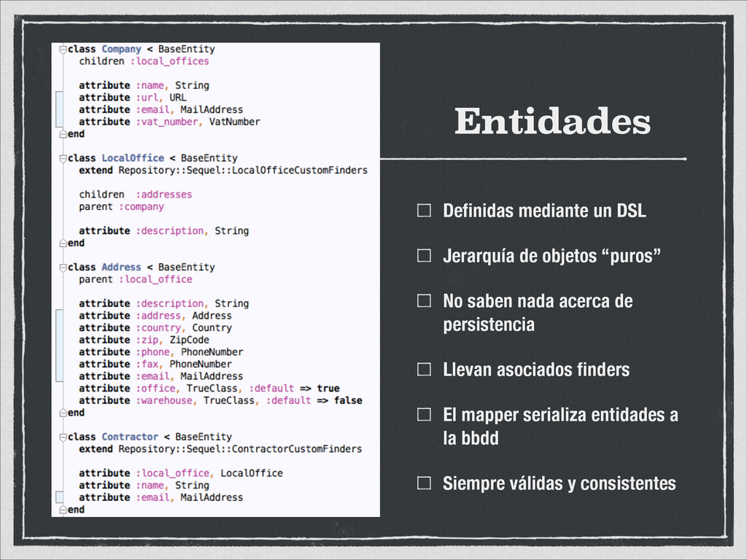Check the 'Jerarquía de objetos puros' box

coord(424,256)
